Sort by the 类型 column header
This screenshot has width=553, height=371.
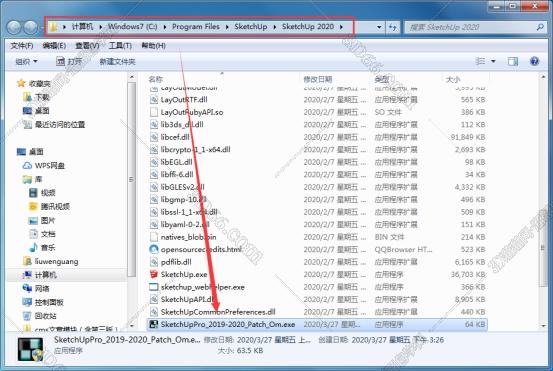point(382,79)
